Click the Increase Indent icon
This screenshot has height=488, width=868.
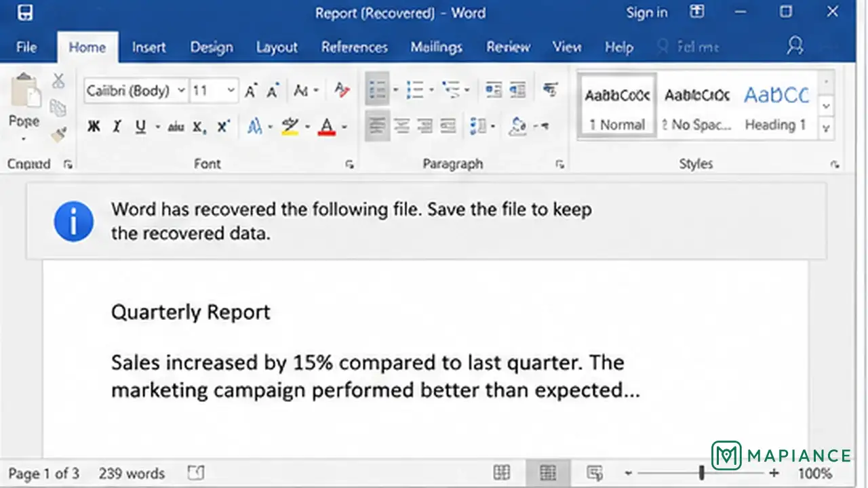click(517, 89)
